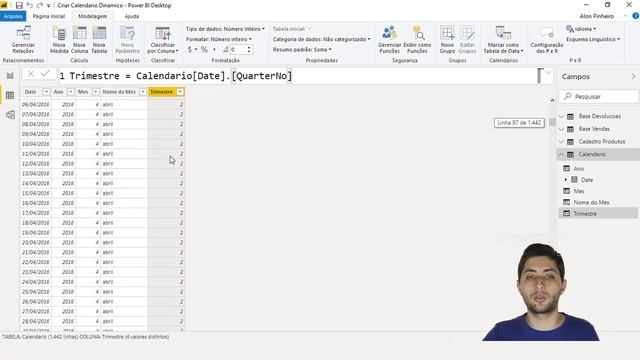The image size is (640, 360).
Task: Select the Trimestre field
Action: (x=598, y=213)
